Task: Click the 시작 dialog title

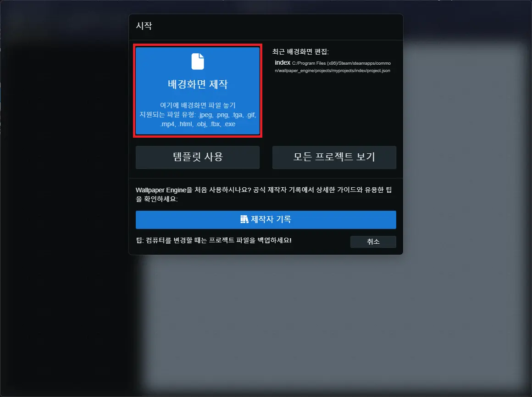Action: pyautogui.click(x=144, y=26)
